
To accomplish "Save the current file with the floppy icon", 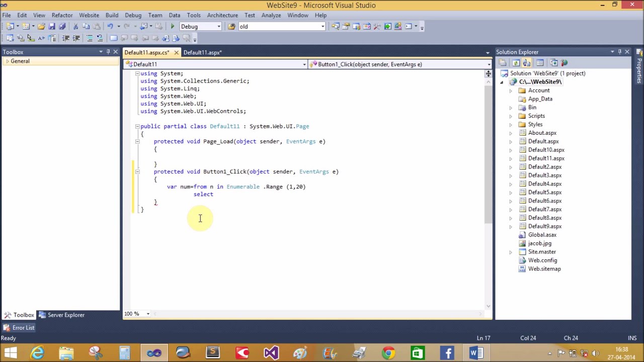I will (52, 27).
